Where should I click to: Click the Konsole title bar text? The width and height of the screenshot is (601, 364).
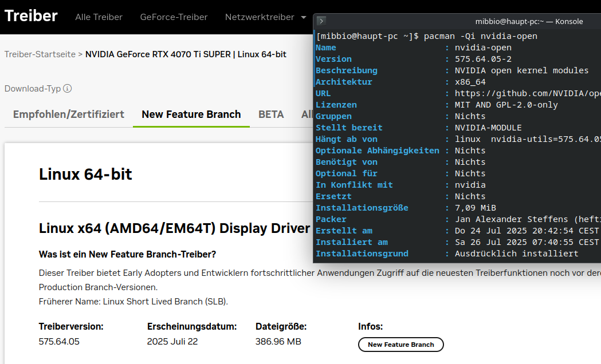[529, 21]
